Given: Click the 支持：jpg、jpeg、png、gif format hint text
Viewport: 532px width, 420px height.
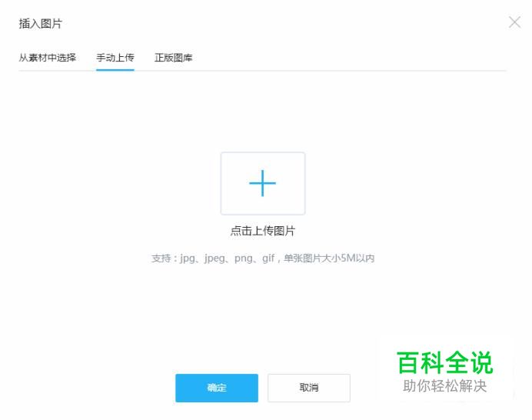Looking at the screenshot, I should 263,258.
